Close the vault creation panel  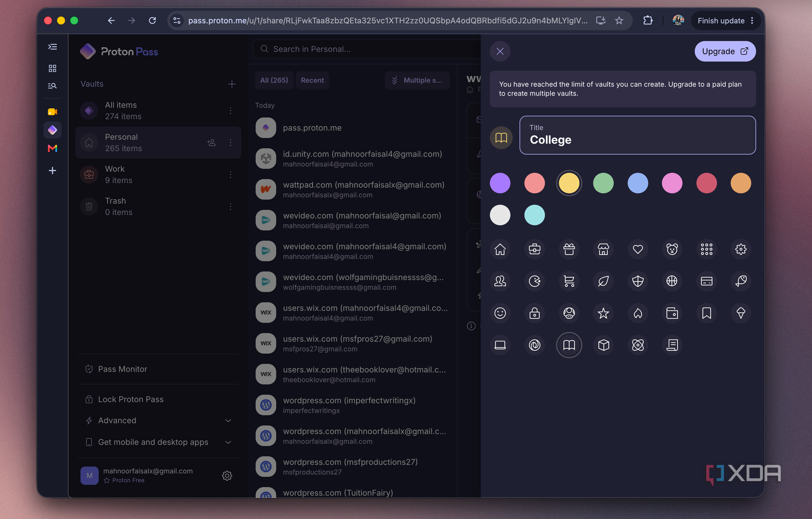[500, 51]
